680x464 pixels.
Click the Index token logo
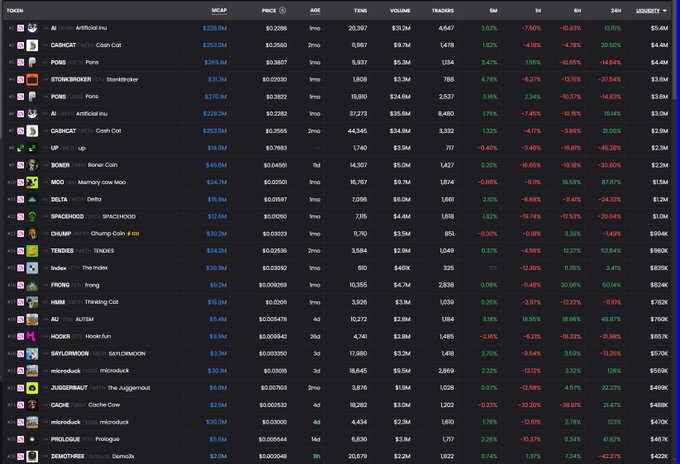pyautogui.click(x=32, y=268)
